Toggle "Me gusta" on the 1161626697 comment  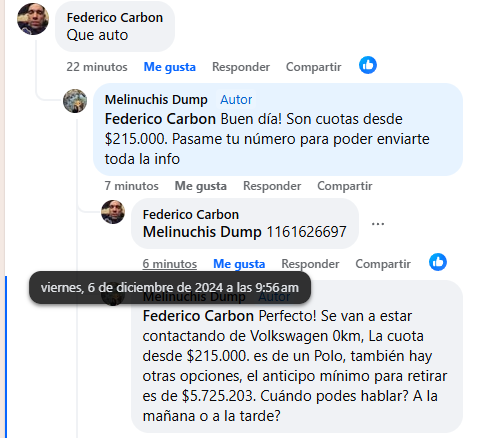[x=239, y=264]
